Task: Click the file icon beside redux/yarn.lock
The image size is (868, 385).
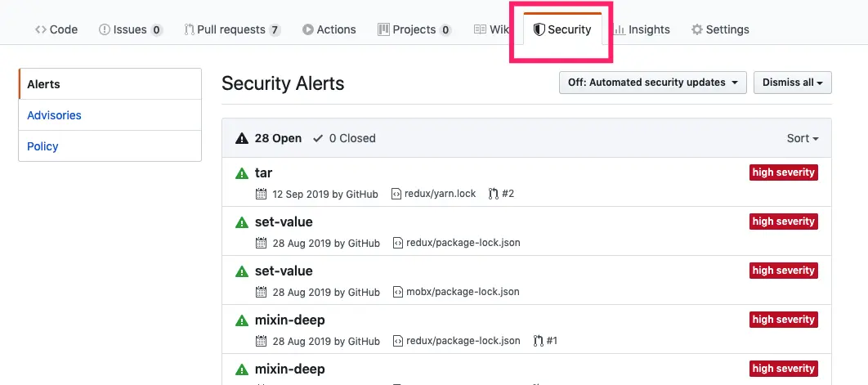Action: [x=396, y=194]
